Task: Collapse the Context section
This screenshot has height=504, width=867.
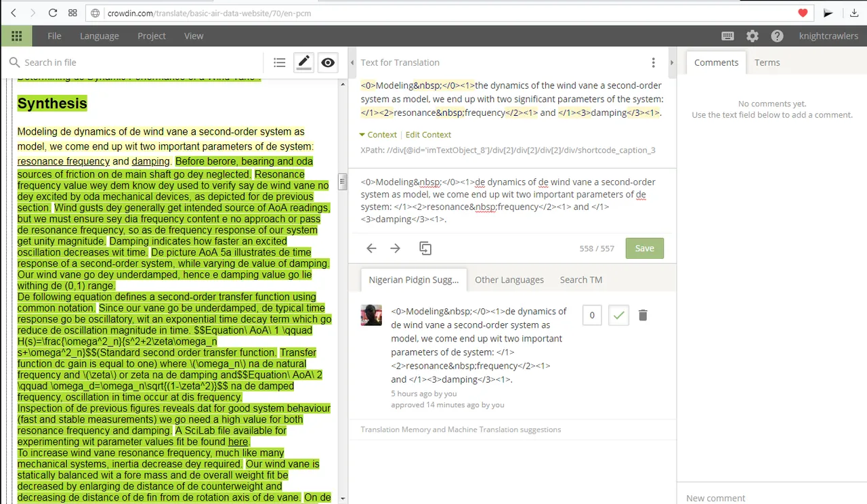Action: point(378,135)
